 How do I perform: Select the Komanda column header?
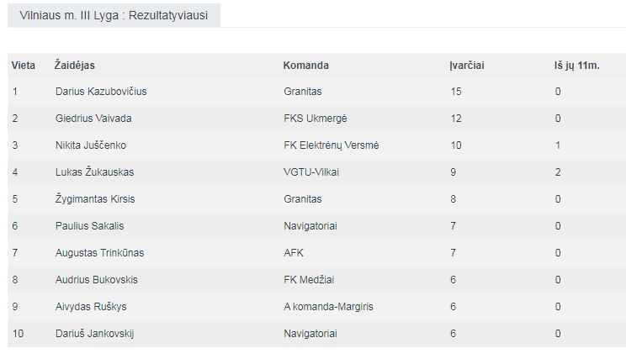pyautogui.click(x=305, y=66)
